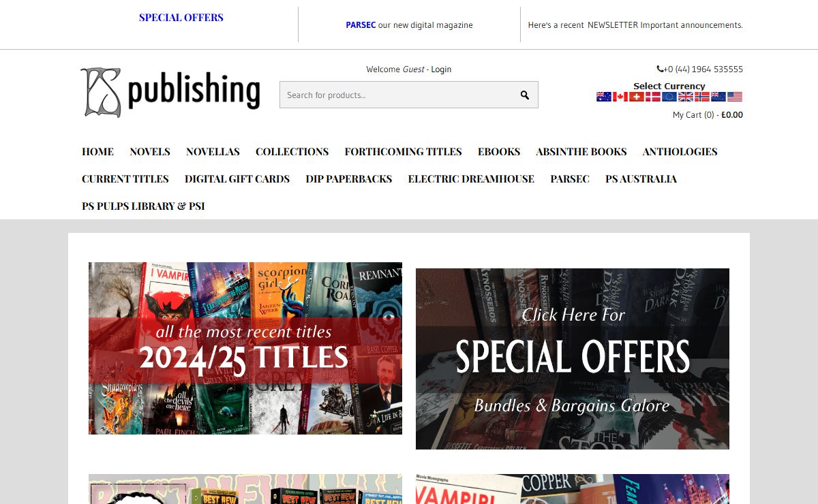818x504 pixels.
Task: Click the Login link
Action: [x=441, y=69]
